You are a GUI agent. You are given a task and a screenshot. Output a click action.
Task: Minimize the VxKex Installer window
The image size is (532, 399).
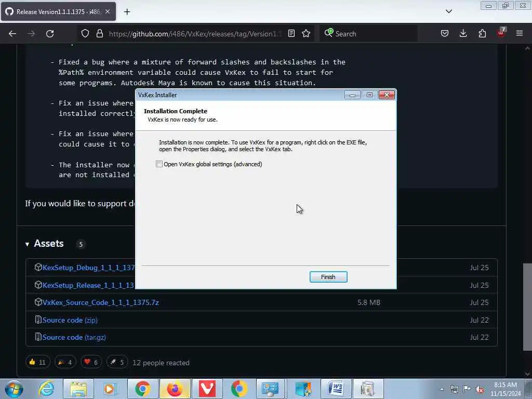353,95
